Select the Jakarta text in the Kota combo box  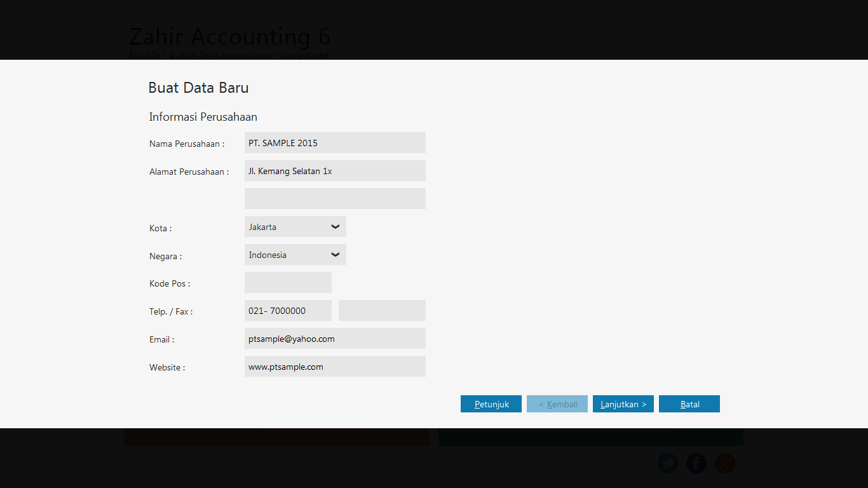point(262,227)
